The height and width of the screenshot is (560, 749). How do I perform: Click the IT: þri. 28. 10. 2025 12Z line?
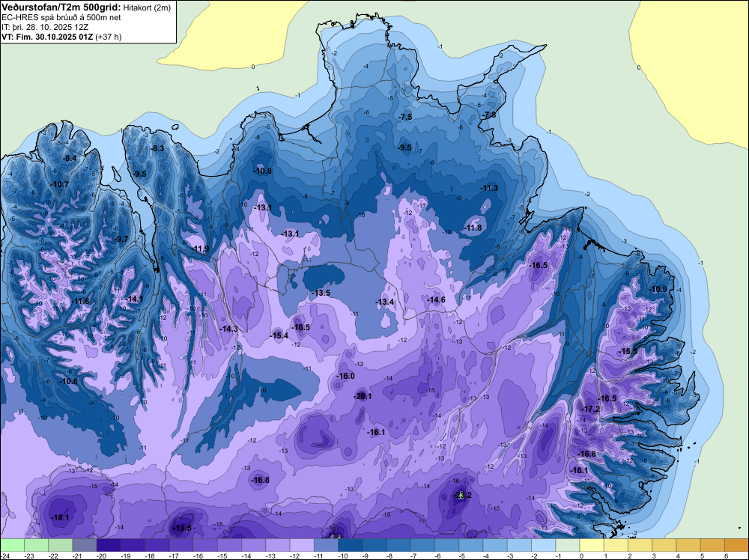coord(45,27)
